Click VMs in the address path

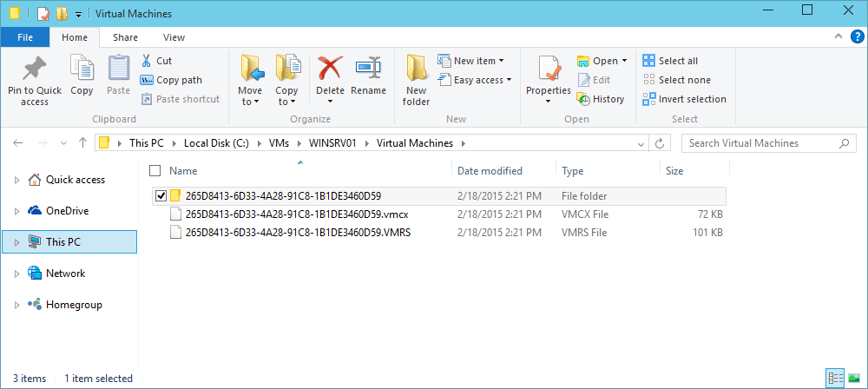[x=279, y=143]
